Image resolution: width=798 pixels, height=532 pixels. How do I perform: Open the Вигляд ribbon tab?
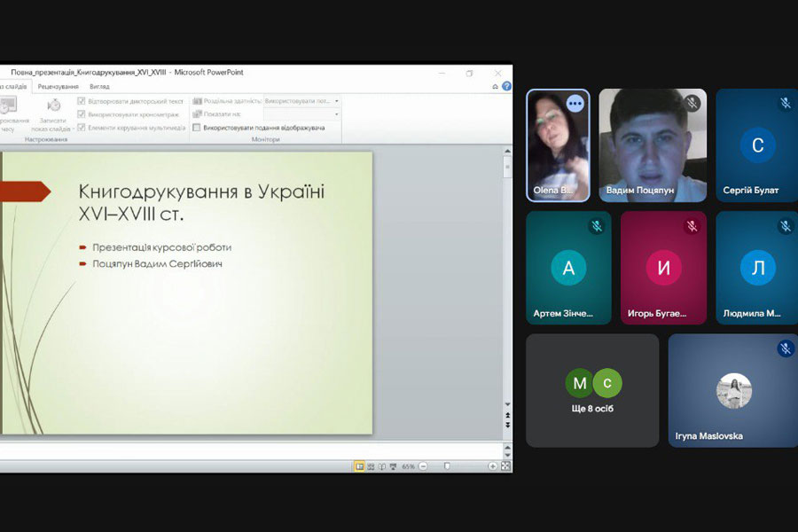pyautogui.click(x=99, y=87)
